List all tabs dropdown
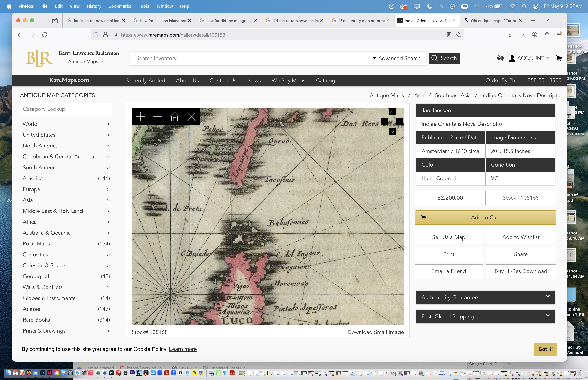The width and height of the screenshot is (588, 380). 547,20
